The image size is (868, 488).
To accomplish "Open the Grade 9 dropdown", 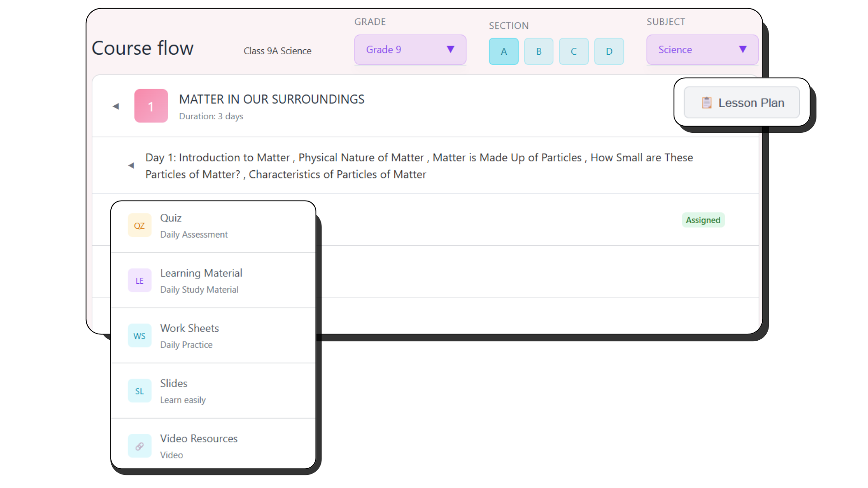I will point(410,50).
